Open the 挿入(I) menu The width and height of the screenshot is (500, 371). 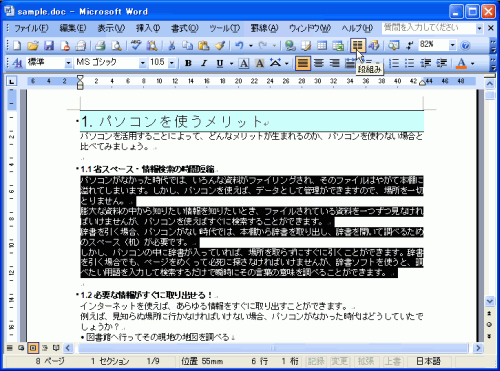coord(148,28)
